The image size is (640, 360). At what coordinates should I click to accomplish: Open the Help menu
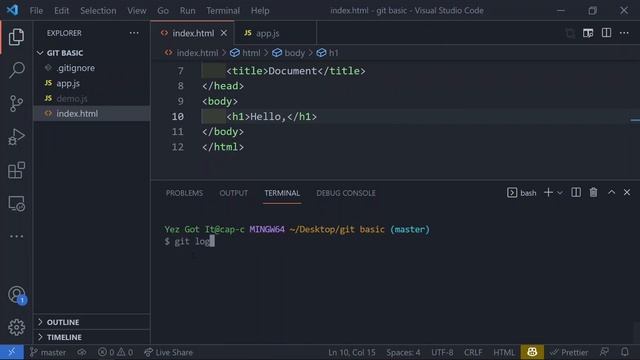tap(260, 11)
